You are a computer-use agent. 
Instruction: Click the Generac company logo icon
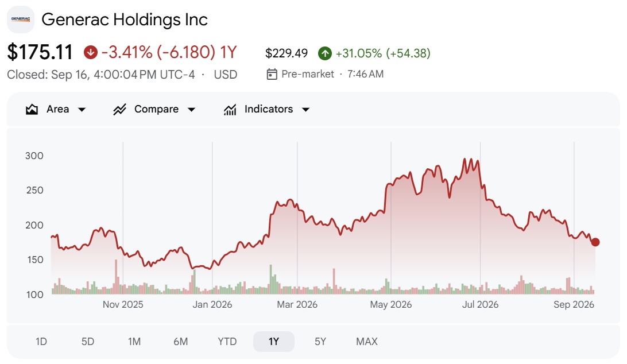(21, 19)
